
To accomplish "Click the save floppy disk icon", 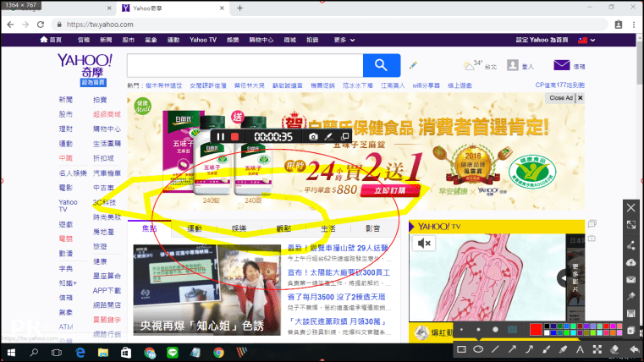I will [x=631, y=314].
